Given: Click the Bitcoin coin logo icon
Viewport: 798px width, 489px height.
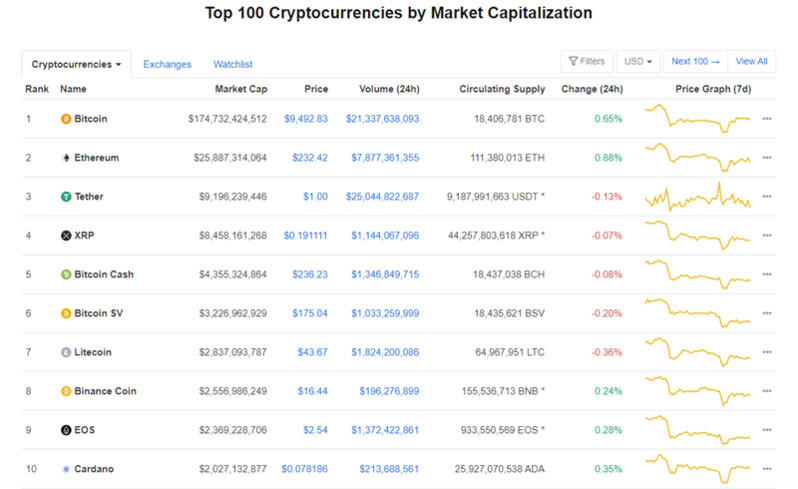Looking at the screenshot, I should (x=66, y=119).
